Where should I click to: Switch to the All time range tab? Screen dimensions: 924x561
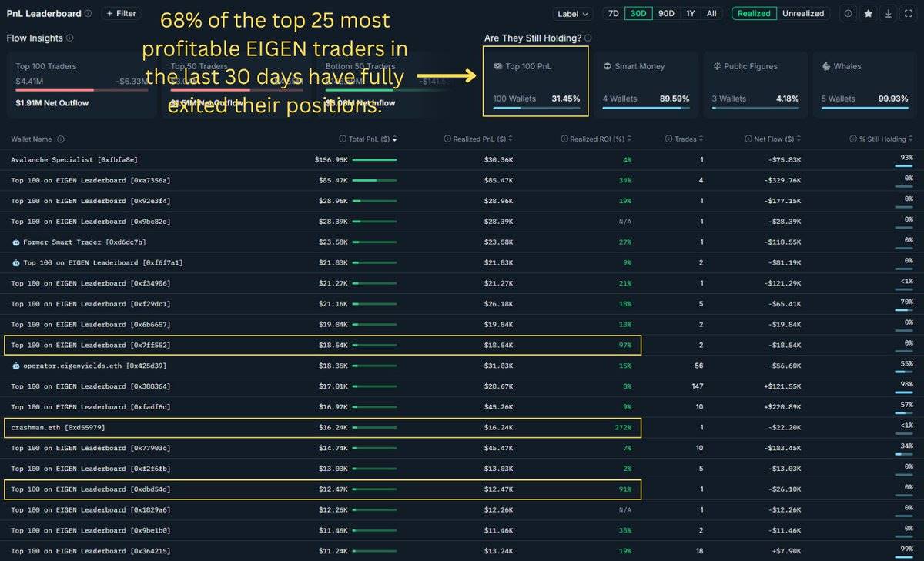[711, 13]
